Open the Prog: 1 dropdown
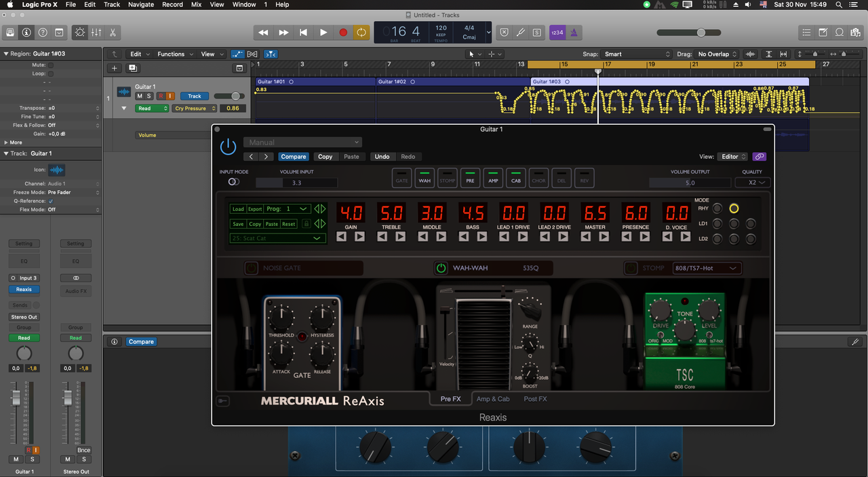 pyautogui.click(x=288, y=209)
